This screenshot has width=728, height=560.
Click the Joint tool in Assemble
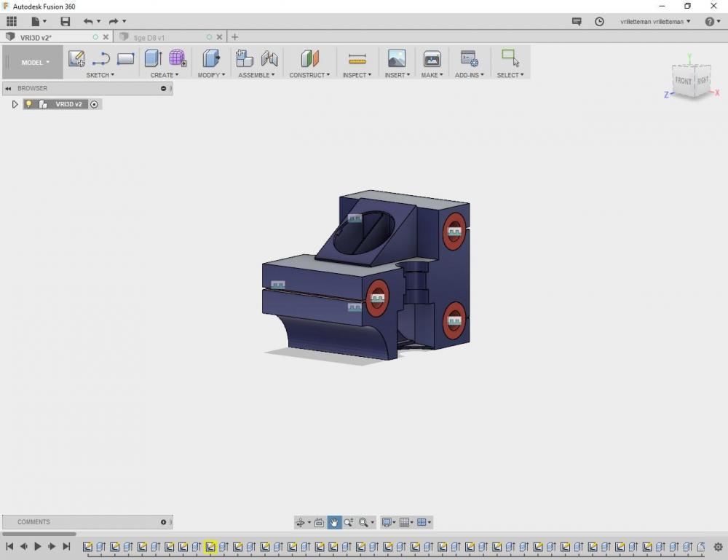(x=269, y=59)
